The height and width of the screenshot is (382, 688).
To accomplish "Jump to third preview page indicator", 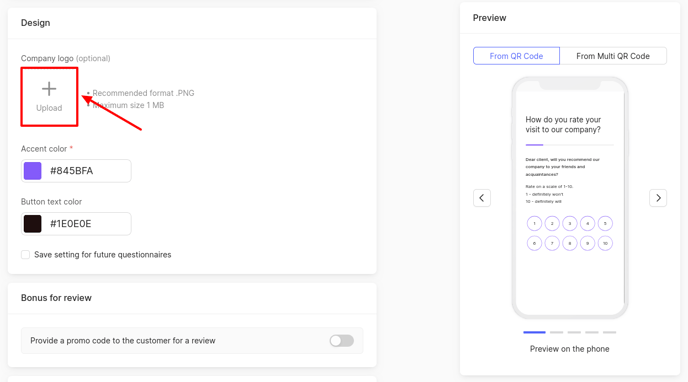I will (x=574, y=332).
